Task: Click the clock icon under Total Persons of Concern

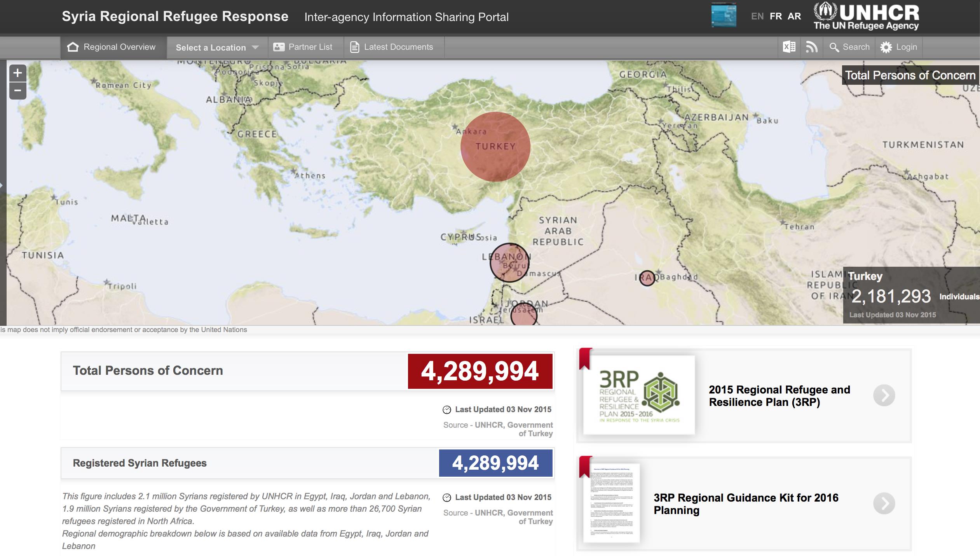Action: 447,410
